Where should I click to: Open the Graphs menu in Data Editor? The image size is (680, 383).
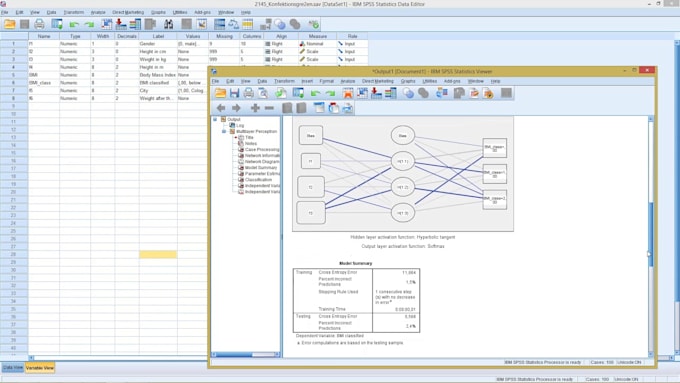(158, 12)
